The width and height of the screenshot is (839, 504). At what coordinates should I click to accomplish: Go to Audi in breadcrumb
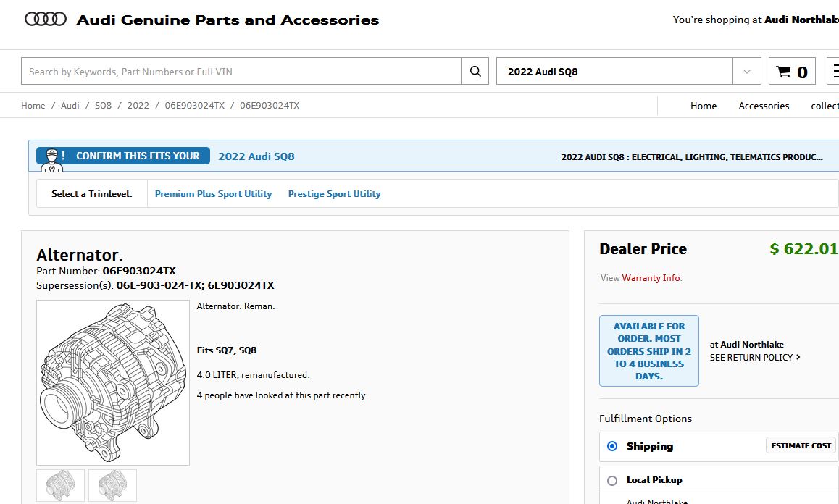70,106
